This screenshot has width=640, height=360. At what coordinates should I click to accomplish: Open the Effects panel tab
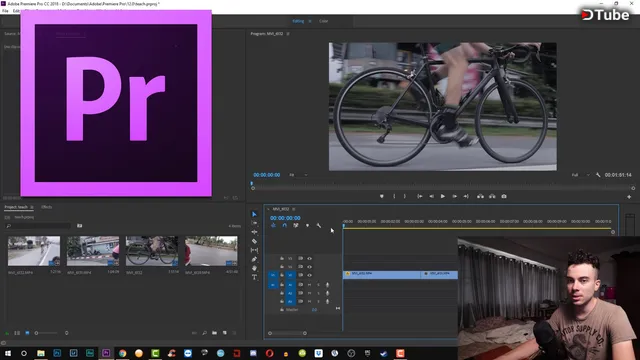point(47,207)
